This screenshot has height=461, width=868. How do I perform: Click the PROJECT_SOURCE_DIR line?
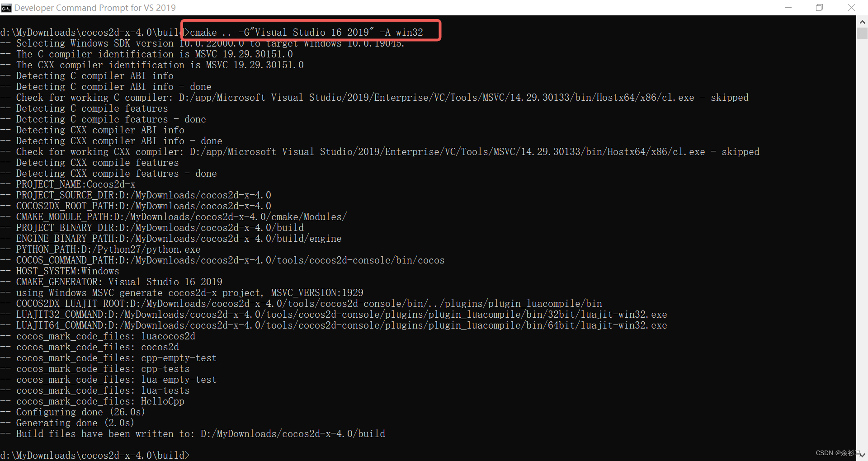pyautogui.click(x=136, y=195)
